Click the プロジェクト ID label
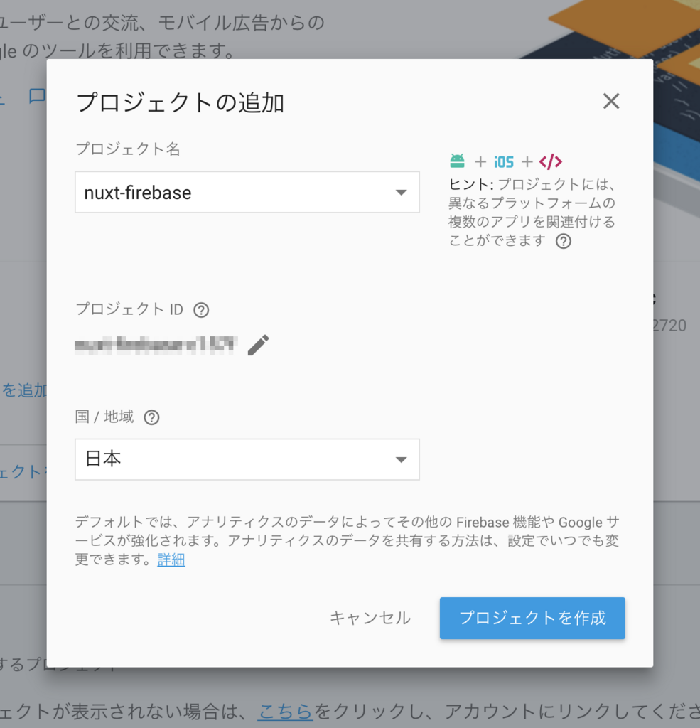 (129, 309)
